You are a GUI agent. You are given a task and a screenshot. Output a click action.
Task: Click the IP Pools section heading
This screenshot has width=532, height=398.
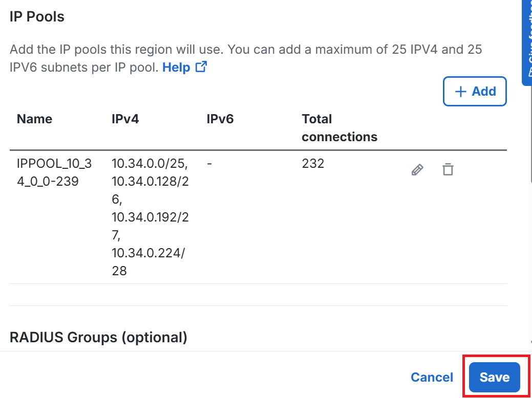pos(37,16)
